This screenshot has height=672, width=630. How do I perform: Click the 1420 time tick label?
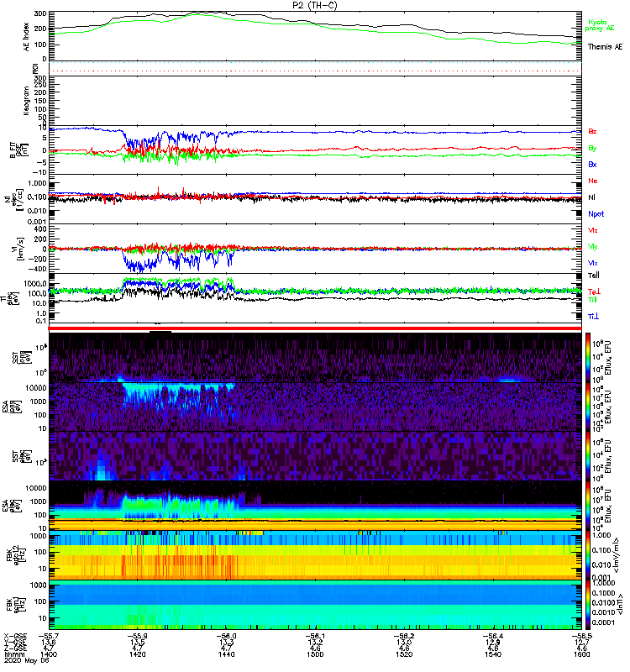pos(137,654)
